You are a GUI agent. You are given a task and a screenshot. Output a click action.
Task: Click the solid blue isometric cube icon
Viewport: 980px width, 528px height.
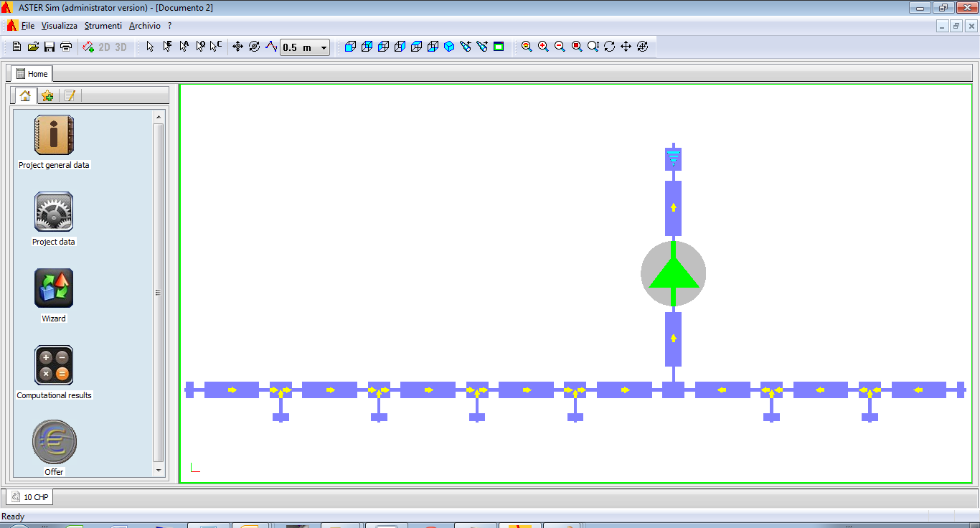(449, 47)
